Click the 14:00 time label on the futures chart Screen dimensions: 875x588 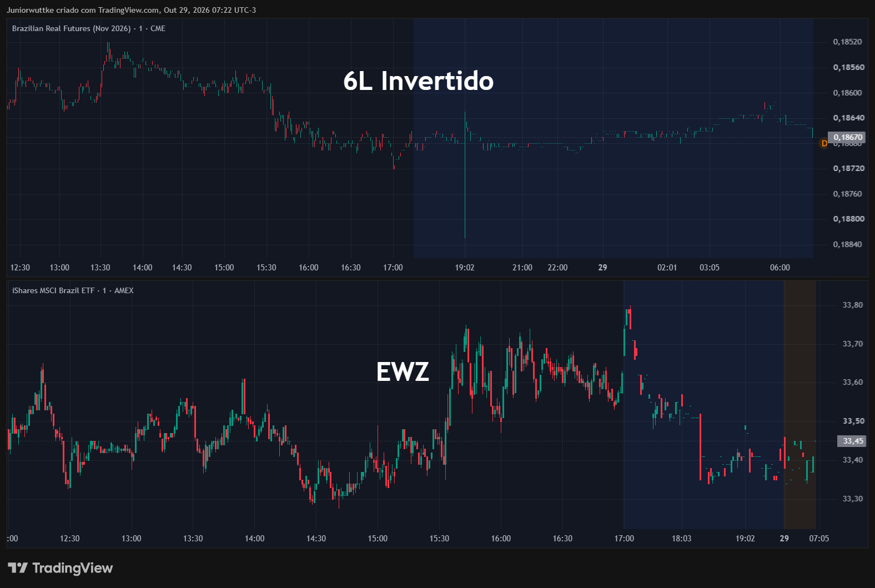tap(142, 268)
